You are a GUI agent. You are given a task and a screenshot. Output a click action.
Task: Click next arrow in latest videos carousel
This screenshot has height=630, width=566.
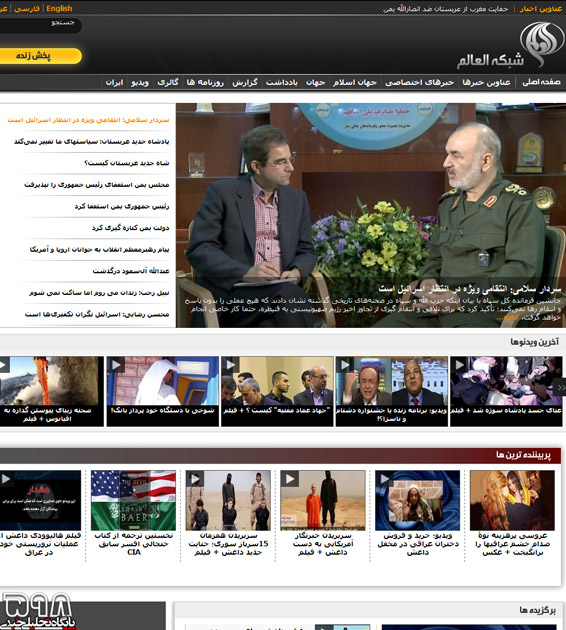(560, 387)
